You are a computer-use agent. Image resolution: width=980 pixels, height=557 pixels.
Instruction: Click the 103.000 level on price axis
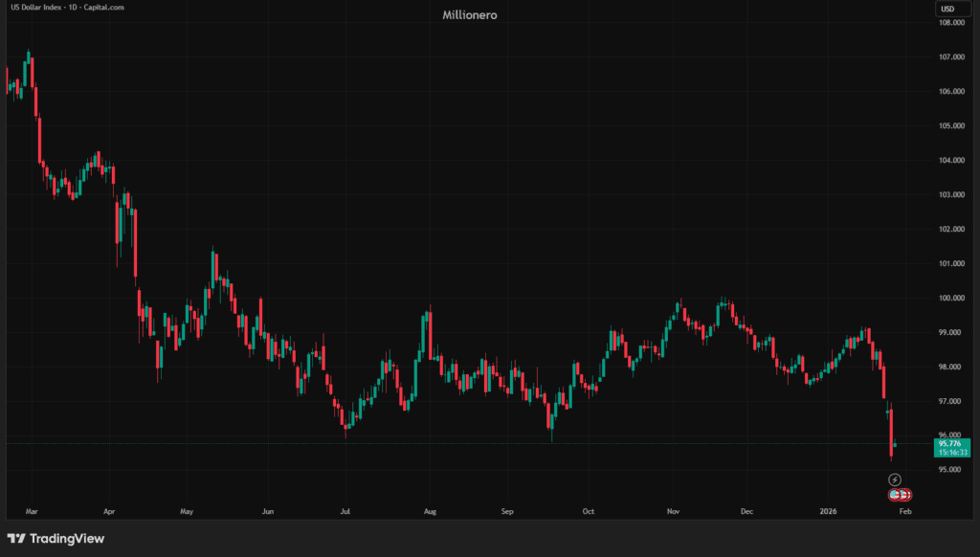[949, 195]
